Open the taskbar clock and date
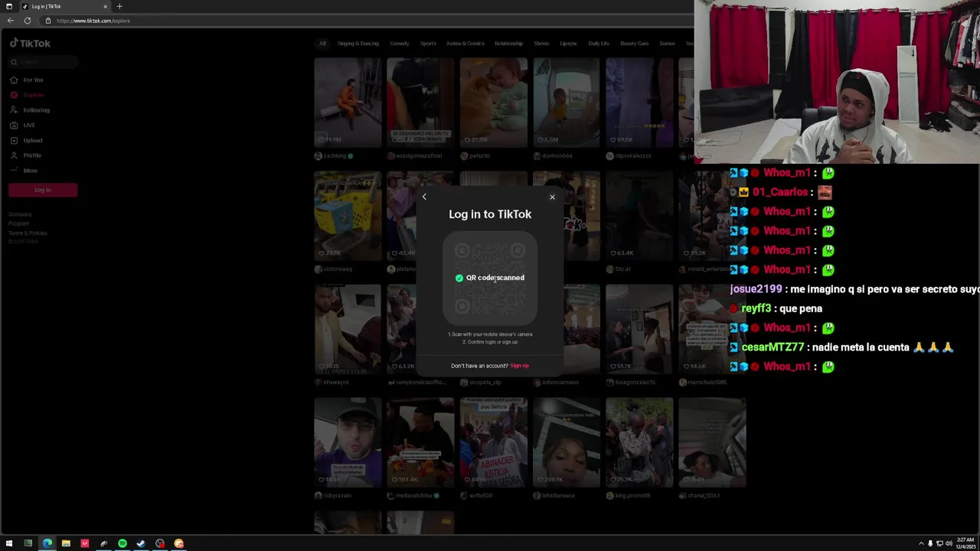The height and width of the screenshot is (551, 980). pos(964,543)
